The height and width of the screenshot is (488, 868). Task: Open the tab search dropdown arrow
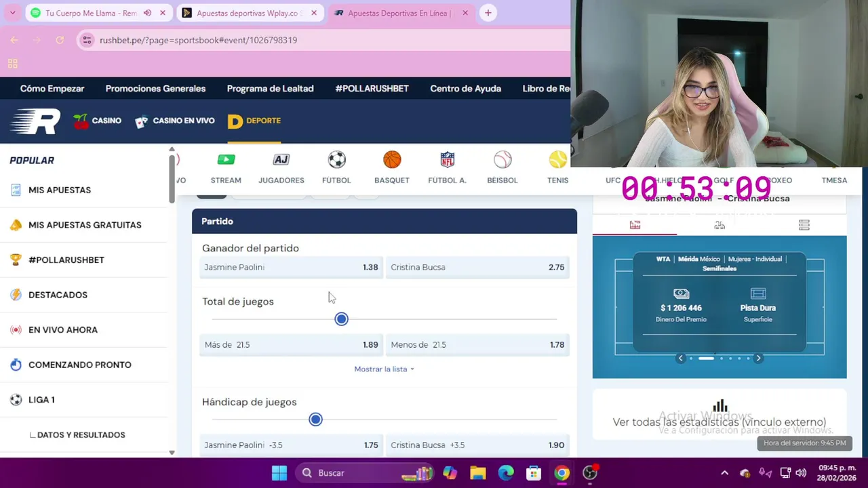tap(12, 13)
